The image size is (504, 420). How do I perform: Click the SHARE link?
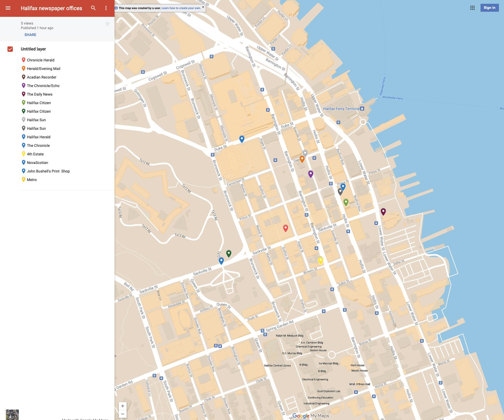[x=30, y=35]
